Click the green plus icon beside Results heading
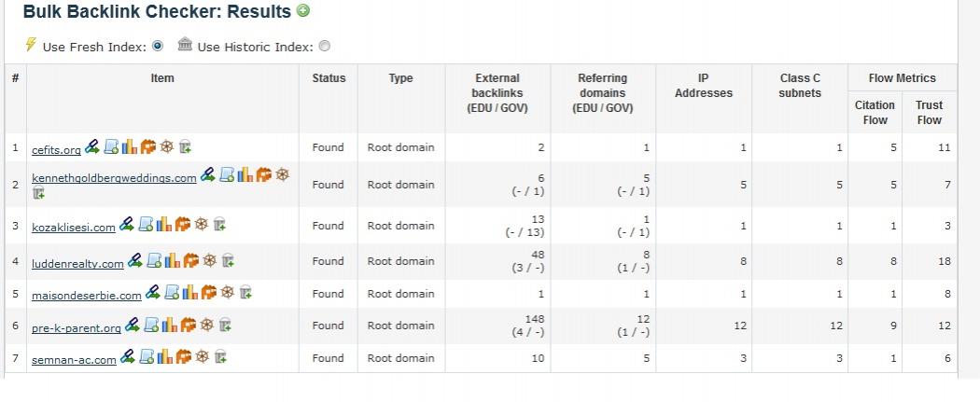The width and height of the screenshot is (980, 402). coord(303,10)
